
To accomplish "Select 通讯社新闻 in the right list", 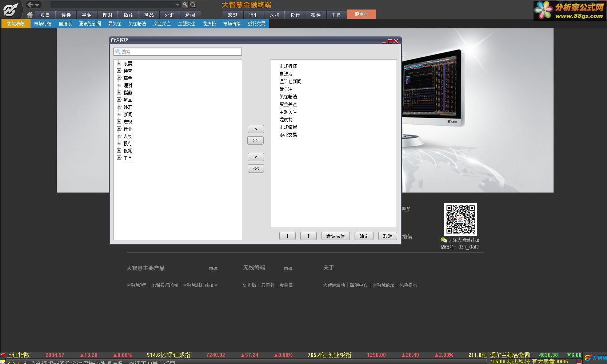I will [x=290, y=81].
